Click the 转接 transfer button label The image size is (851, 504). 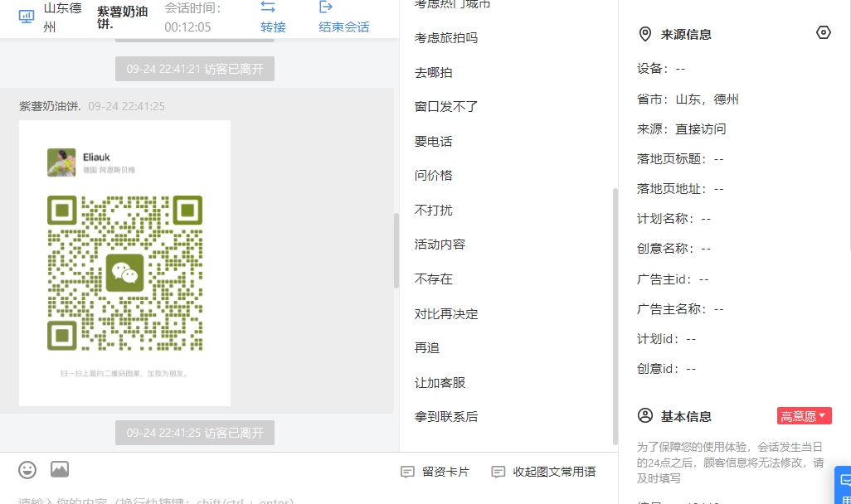(273, 27)
